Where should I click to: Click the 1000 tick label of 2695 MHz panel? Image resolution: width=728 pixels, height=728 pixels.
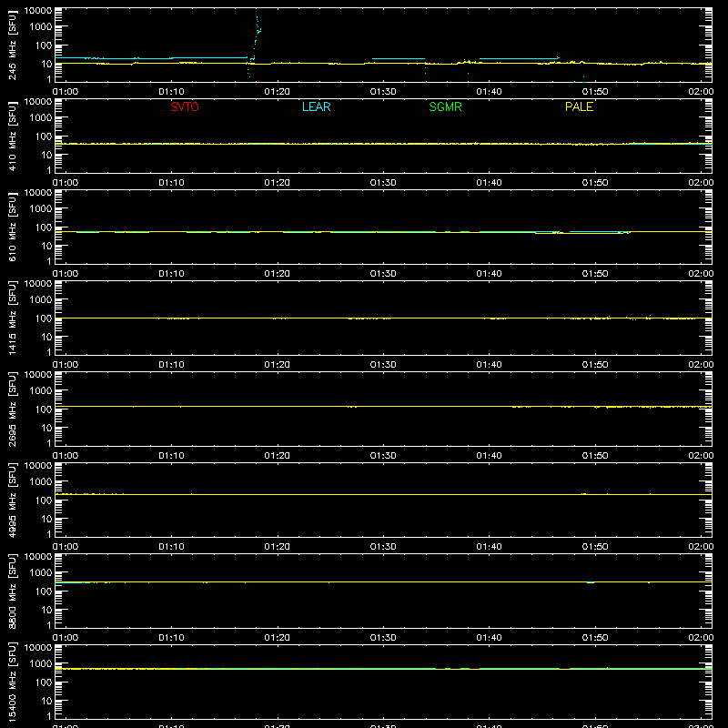40,391
